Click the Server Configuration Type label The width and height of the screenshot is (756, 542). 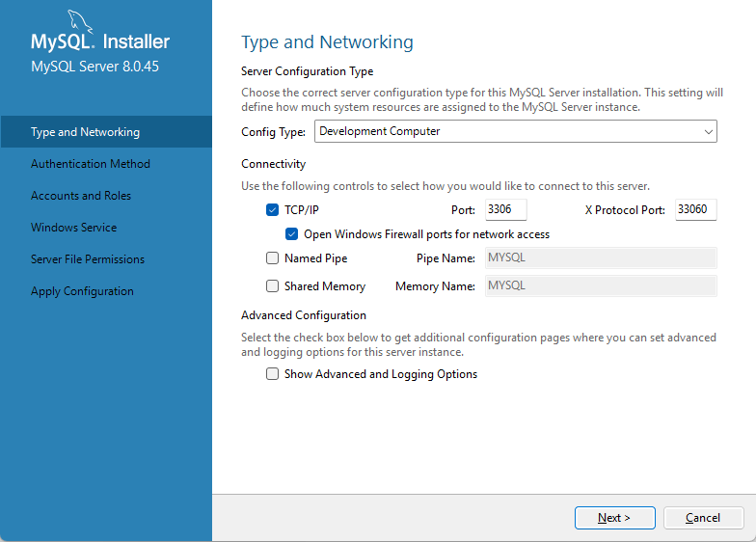(307, 71)
